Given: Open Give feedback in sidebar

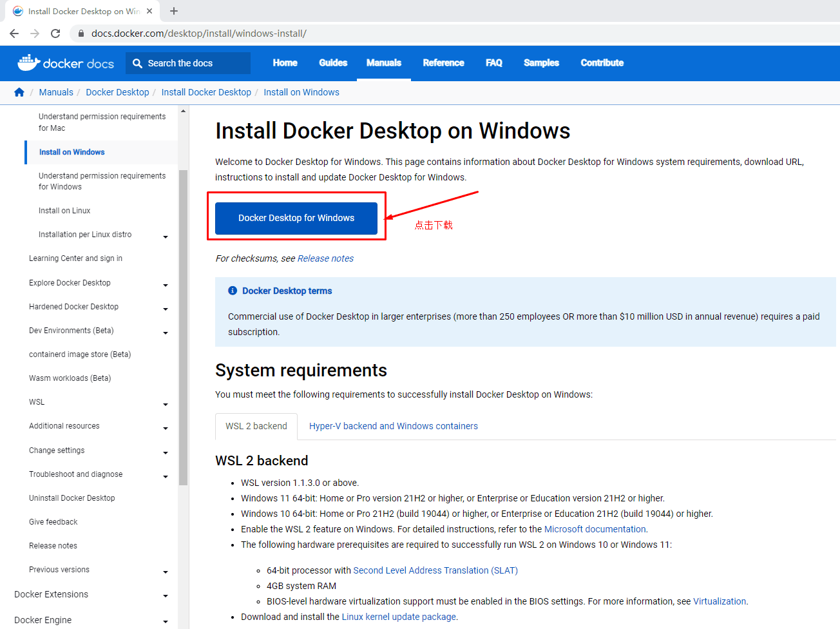Looking at the screenshot, I should coord(53,522).
